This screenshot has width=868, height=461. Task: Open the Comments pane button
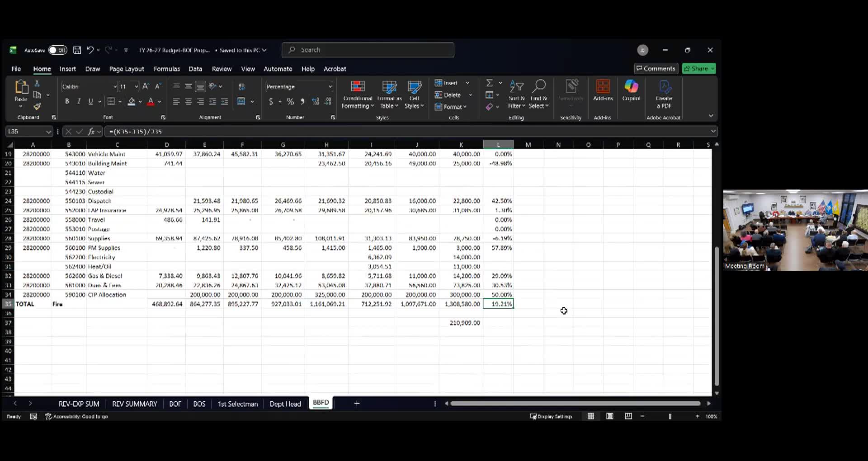coord(656,69)
